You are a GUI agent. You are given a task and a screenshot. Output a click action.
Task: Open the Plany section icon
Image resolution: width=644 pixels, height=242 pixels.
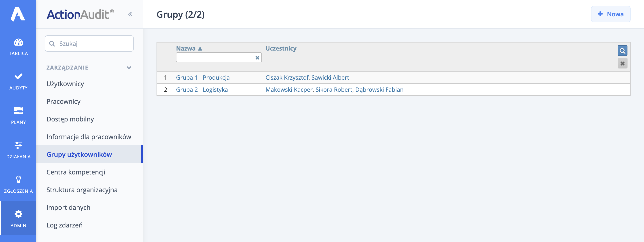coord(18,110)
